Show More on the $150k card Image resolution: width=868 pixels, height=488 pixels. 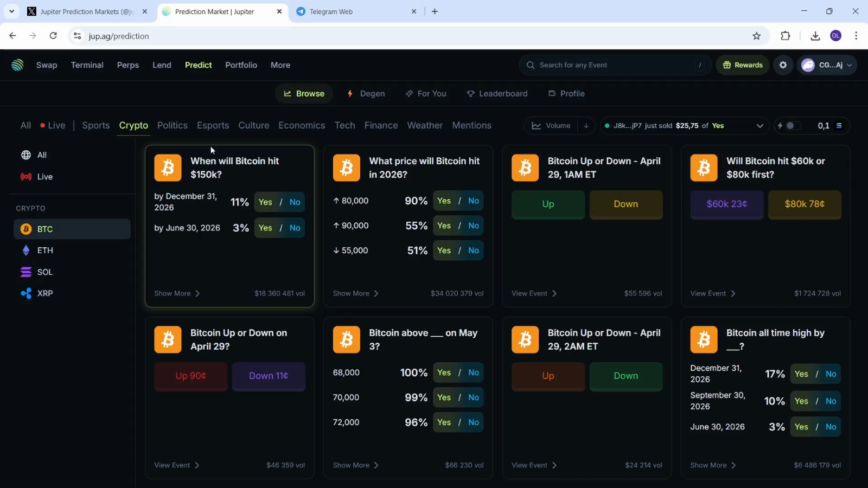tap(177, 293)
